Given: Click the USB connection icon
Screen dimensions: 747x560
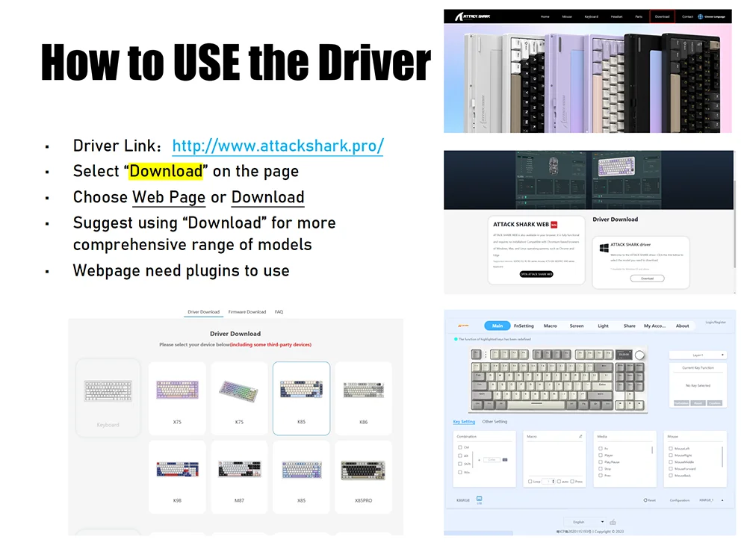Looking at the screenshot, I should [x=480, y=499].
